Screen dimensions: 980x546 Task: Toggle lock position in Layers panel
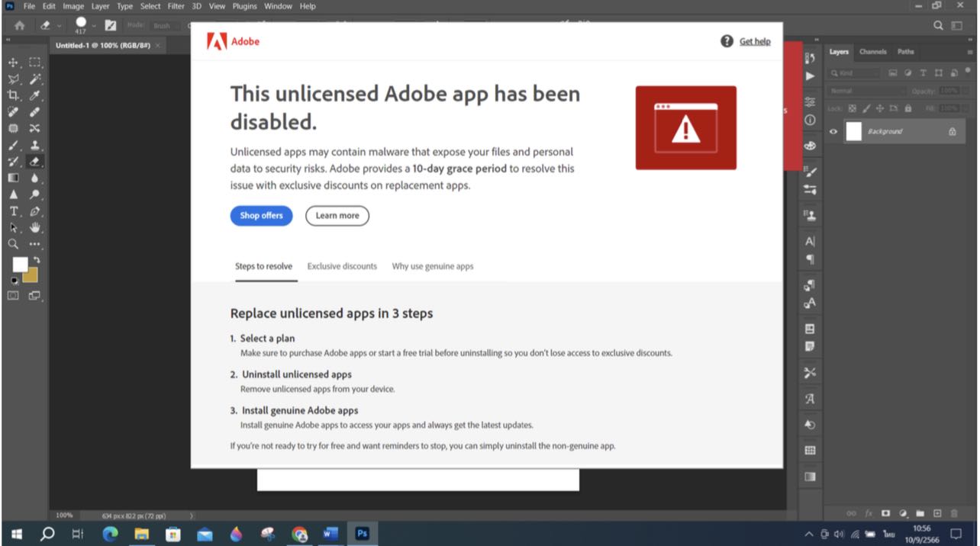click(879, 108)
